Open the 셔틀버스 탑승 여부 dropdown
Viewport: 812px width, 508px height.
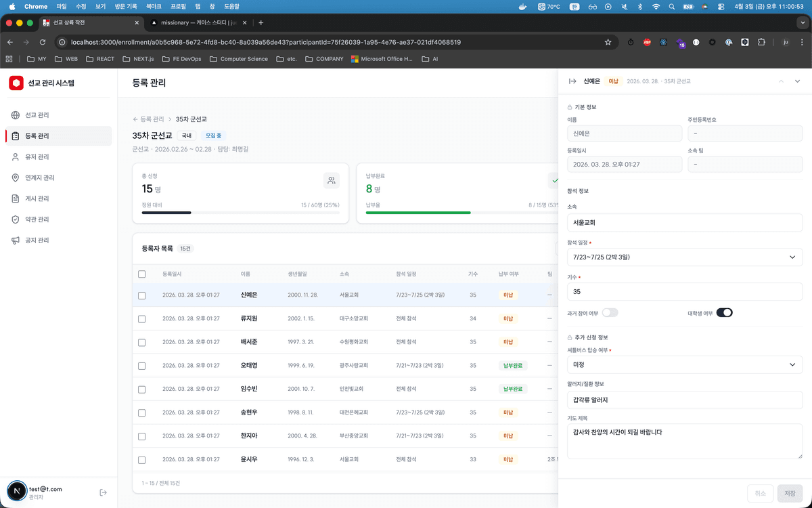click(685, 364)
